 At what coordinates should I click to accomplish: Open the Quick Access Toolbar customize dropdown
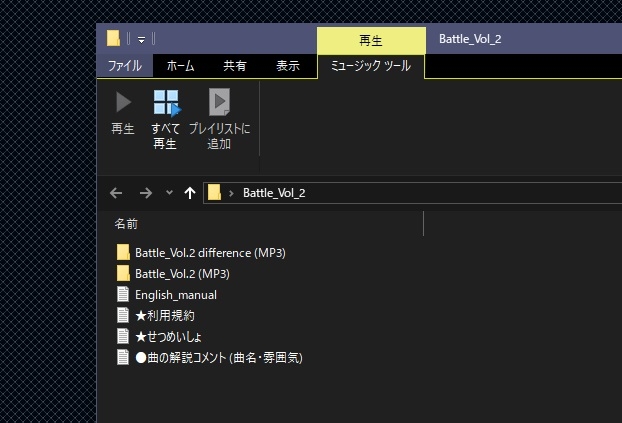click(141, 39)
